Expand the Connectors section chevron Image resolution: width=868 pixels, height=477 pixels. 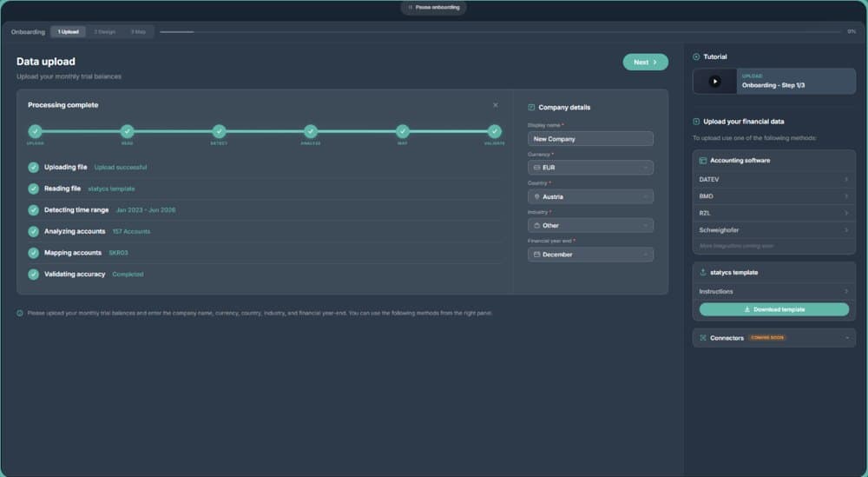[847, 338]
